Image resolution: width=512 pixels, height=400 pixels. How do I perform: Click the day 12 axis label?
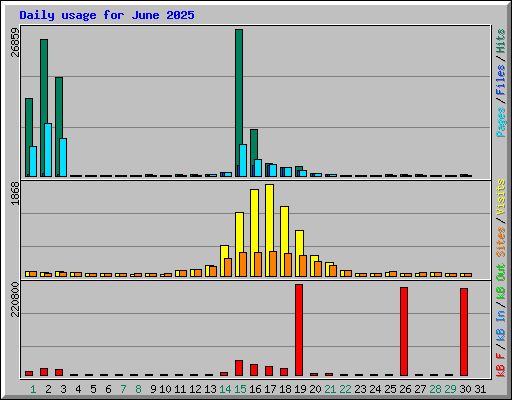click(x=195, y=389)
